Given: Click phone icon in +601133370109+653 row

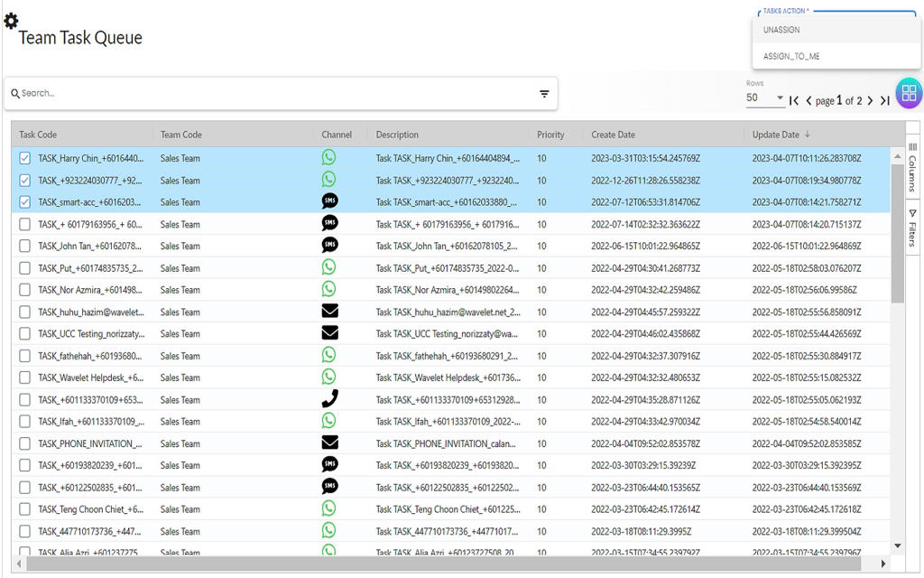Looking at the screenshot, I should (x=329, y=399).
